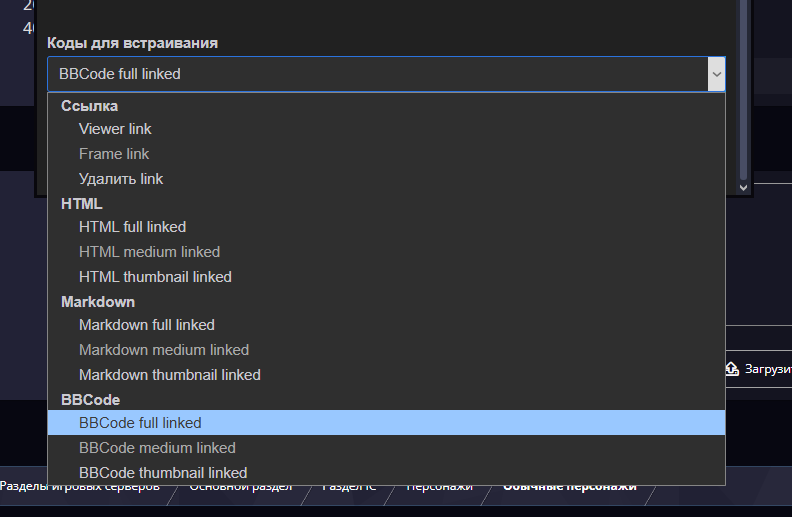Viewport: 792px width, 517px height.
Task: Pick Markdown medium linked
Action: tap(164, 350)
